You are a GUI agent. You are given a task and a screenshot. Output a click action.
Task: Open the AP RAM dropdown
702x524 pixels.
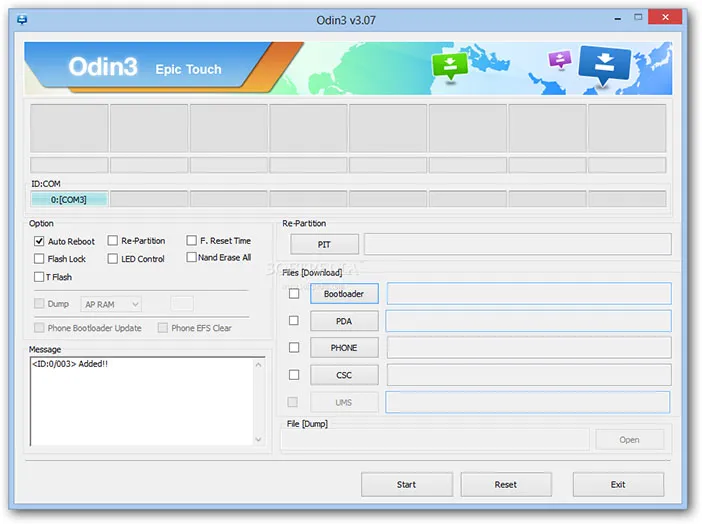[111, 304]
